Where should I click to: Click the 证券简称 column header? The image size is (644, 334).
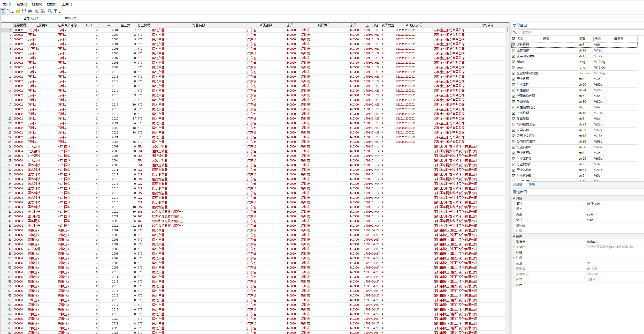[x=42, y=25]
